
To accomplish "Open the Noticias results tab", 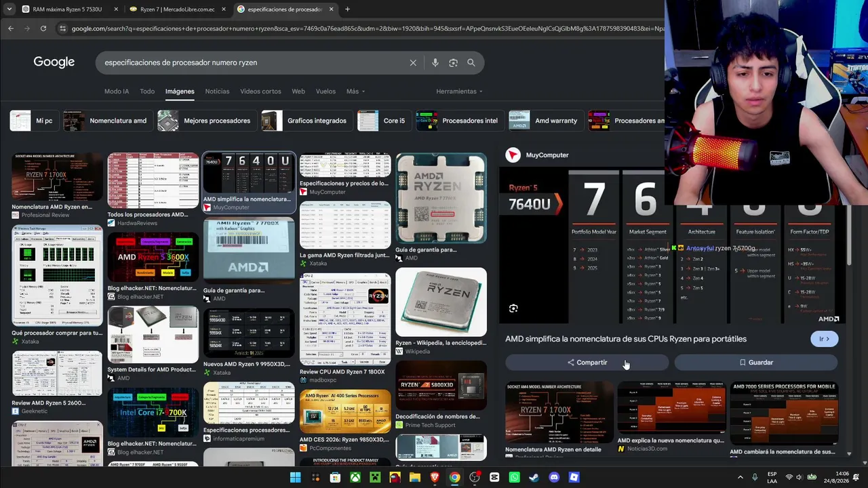I will (217, 91).
